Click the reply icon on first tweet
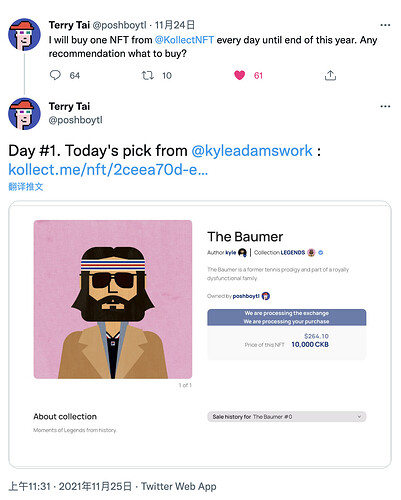Screen dimensions: 401x500 click(55, 75)
